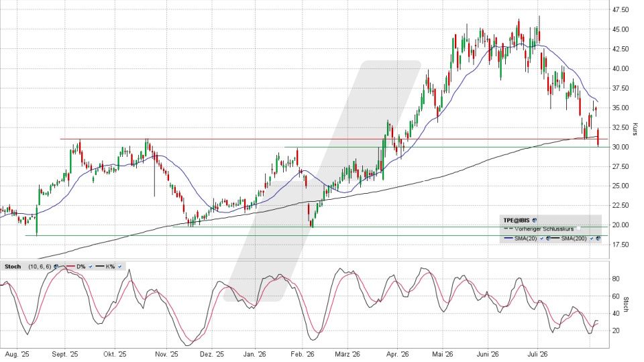
Task: Click the Stoch axis title at right
Action: 626,304
